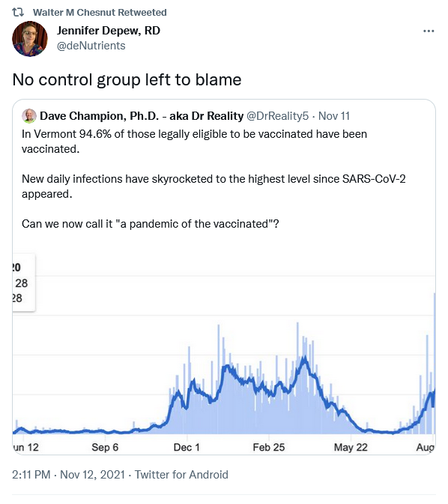Click the Sep 6 axis label on chart
The width and height of the screenshot is (448, 504).
[105, 447]
